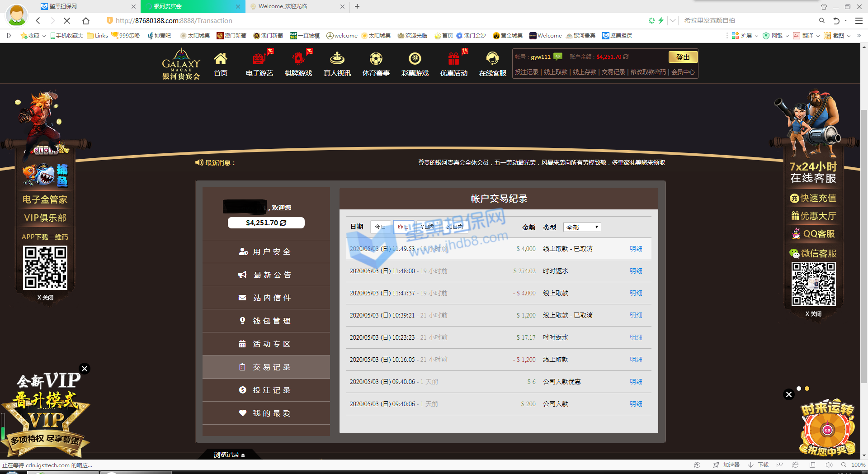868x474 pixels.
Task: Open 真人视讯 live casino icon
Action: click(337, 59)
